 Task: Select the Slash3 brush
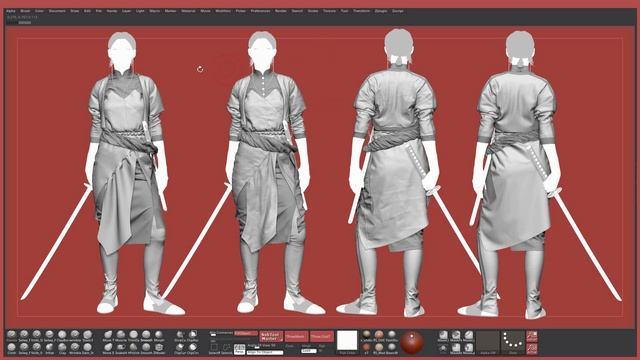(x=87, y=335)
